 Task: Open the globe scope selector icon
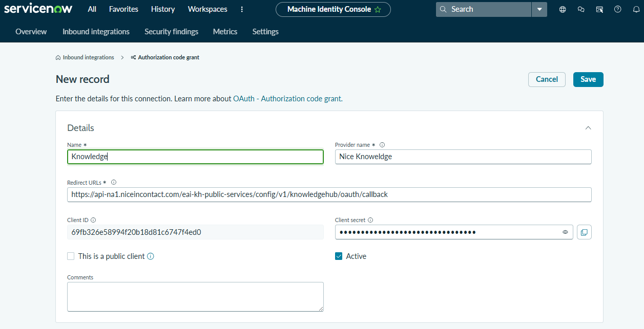coord(563,9)
